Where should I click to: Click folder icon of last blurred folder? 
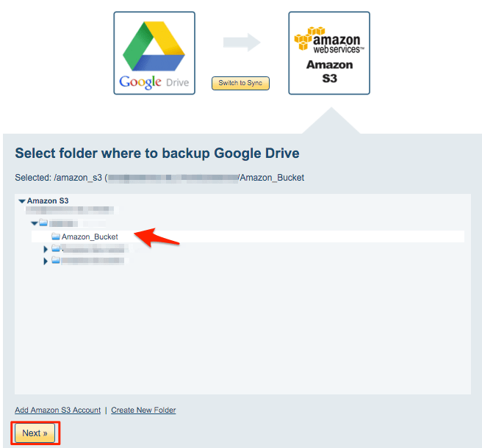coord(56,260)
